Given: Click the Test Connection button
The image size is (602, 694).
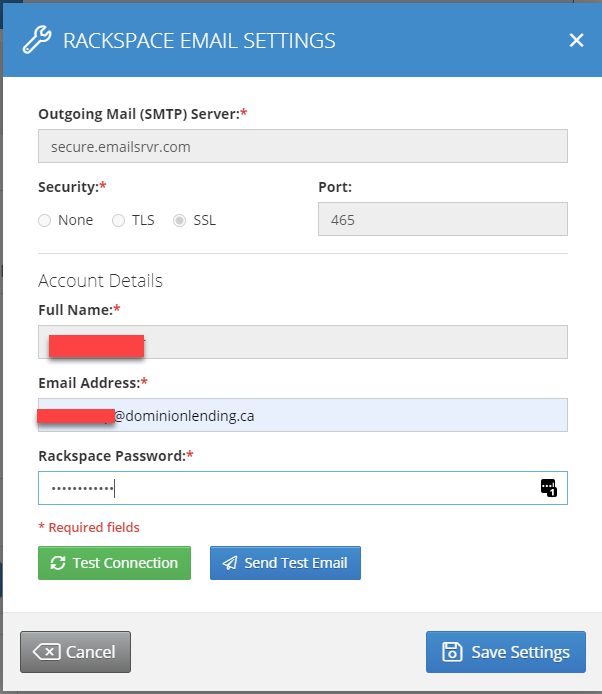Looking at the screenshot, I should coord(114,563).
